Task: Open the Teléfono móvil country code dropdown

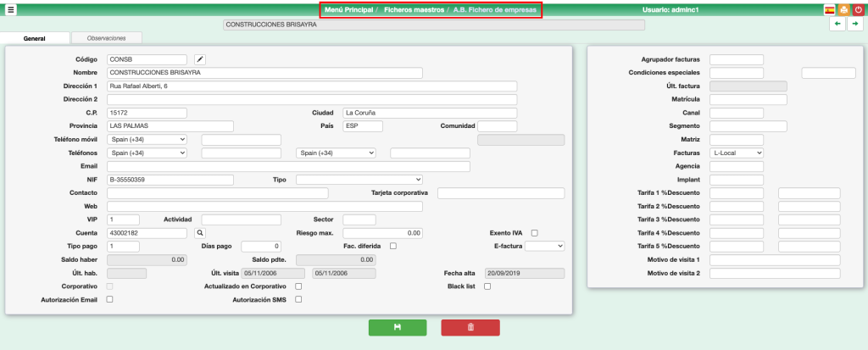Action: 147,139
